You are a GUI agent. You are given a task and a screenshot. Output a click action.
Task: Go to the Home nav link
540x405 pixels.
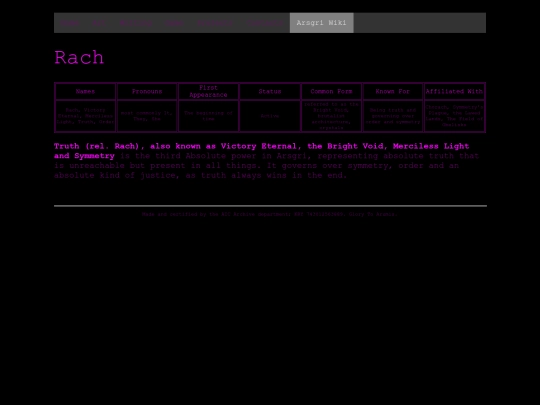pyautogui.click(x=70, y=23)
